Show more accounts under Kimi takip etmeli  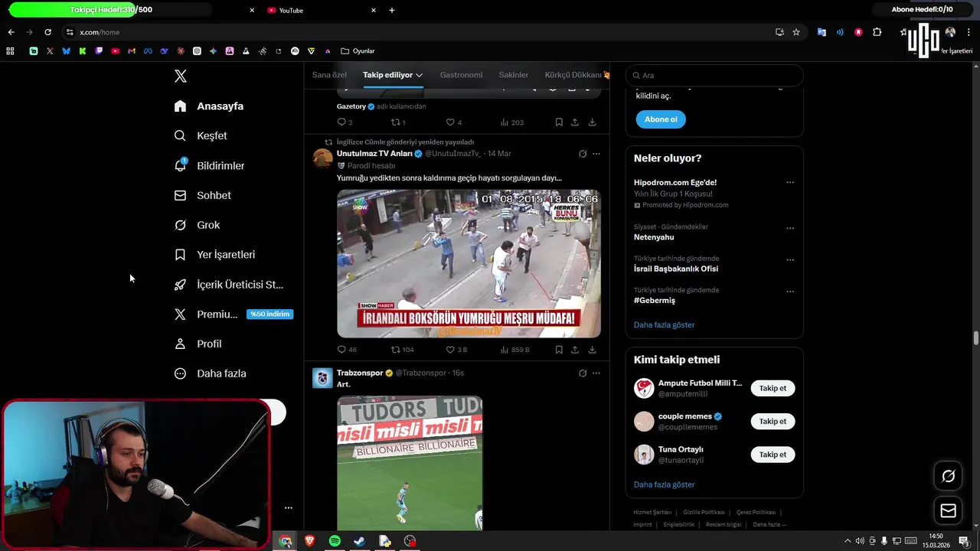click(x=664, y=484)
